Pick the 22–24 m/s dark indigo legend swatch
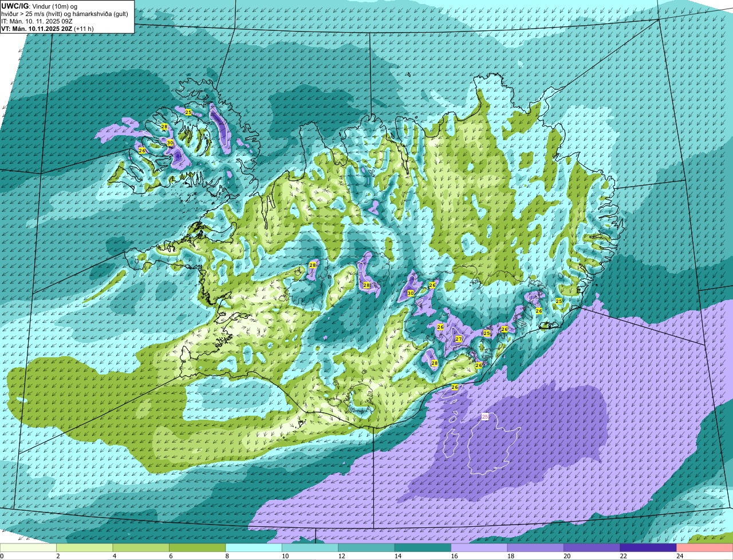Viewport: 733px width, 560px height. pyautogui.click(x=649, y=547)
